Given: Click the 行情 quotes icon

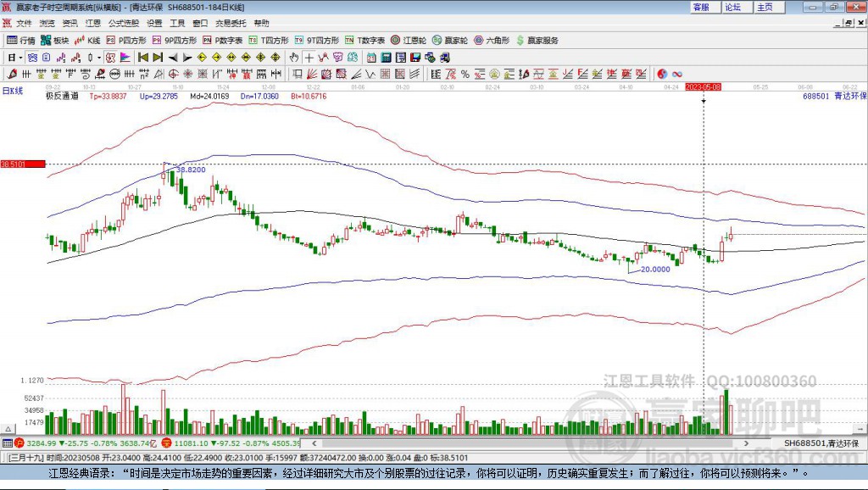Looking at the screenshot, I should pyautogui.click(x=25, y=40).
